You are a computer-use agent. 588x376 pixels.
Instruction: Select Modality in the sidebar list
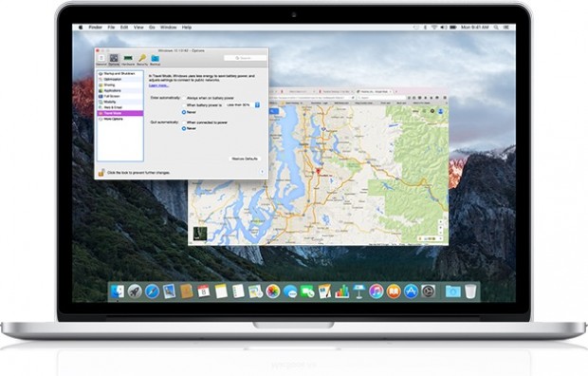(x=120, y=102)
